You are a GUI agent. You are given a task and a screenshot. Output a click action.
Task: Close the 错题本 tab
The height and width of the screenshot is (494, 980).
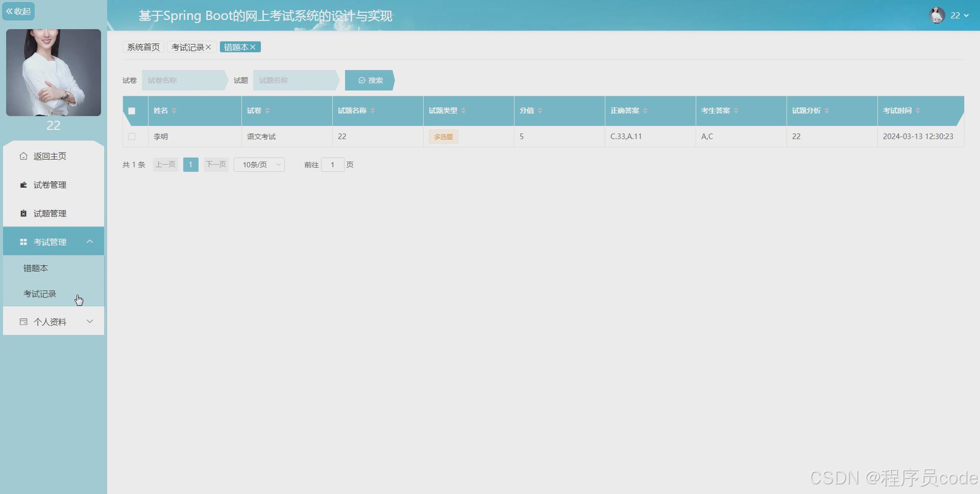coord(253,47)
